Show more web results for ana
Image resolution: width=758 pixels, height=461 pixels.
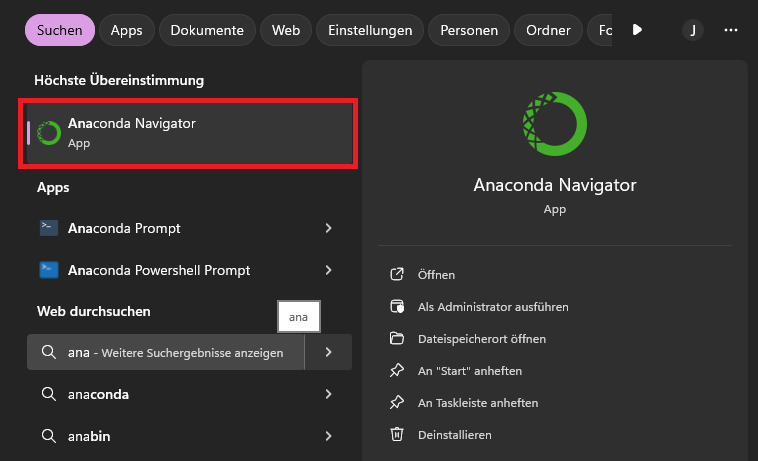(x=166, y=352)
